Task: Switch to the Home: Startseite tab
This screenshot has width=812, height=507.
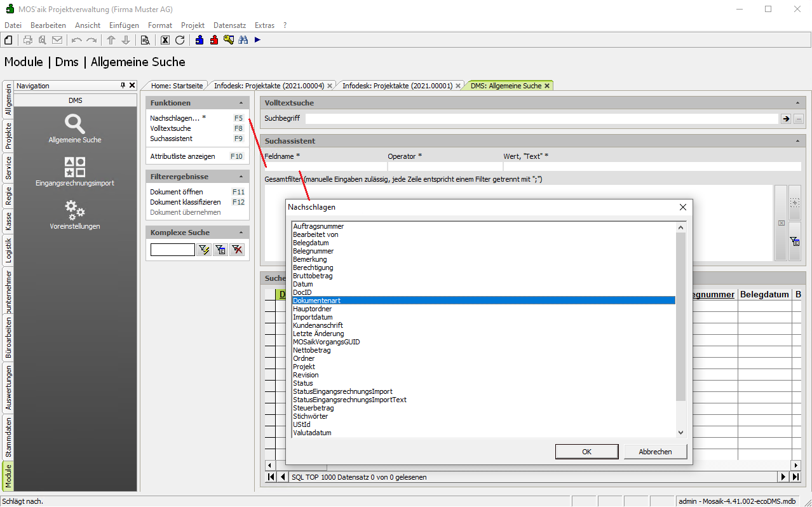Action: click(x=177, y=86)
